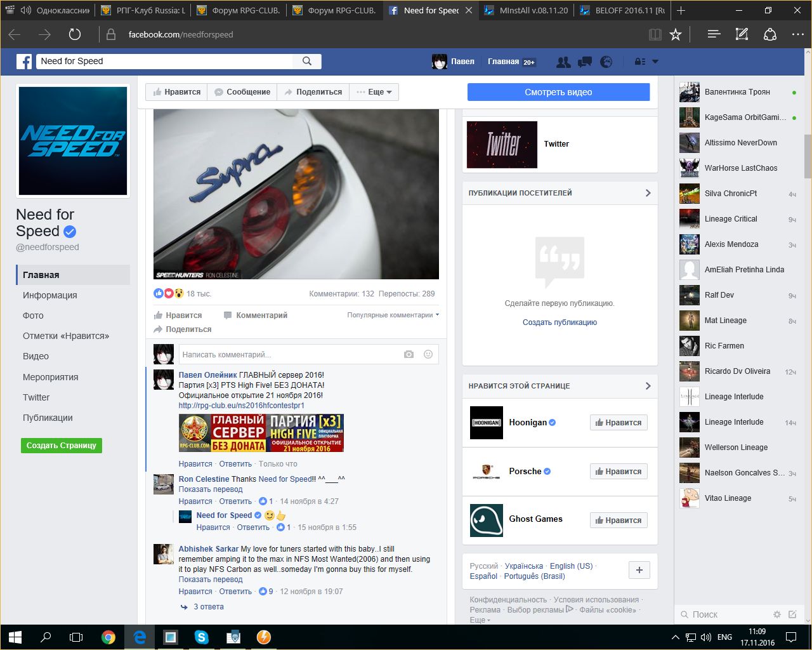Viewport: 812px width, 650px height.
Task: Show hidden system tray icons
Action: click(x=675, y=637)
